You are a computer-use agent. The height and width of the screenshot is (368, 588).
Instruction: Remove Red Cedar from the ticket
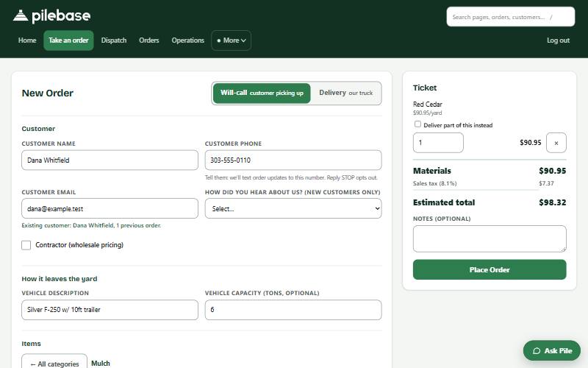pos(556,143)
